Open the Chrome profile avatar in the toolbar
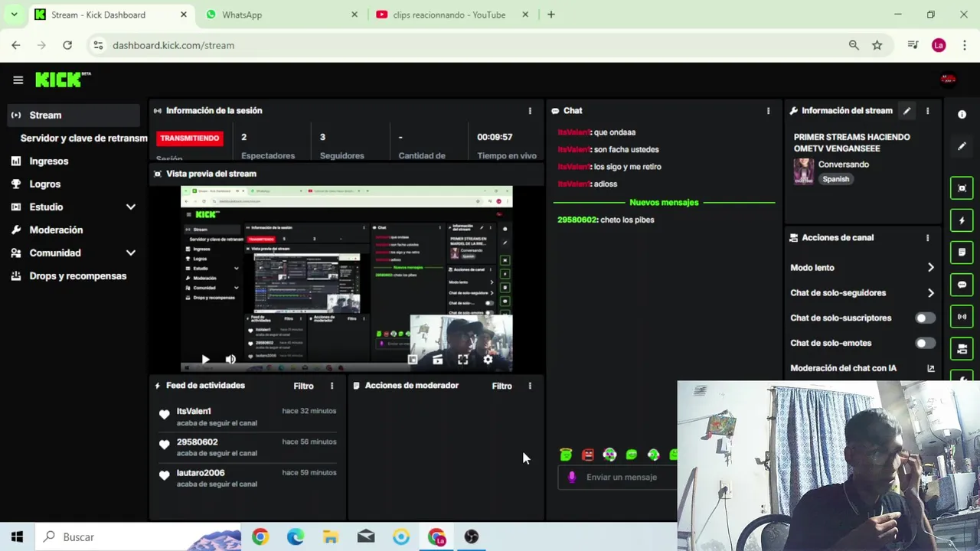Viewport: 980px width, 551px height. point(939,45)
